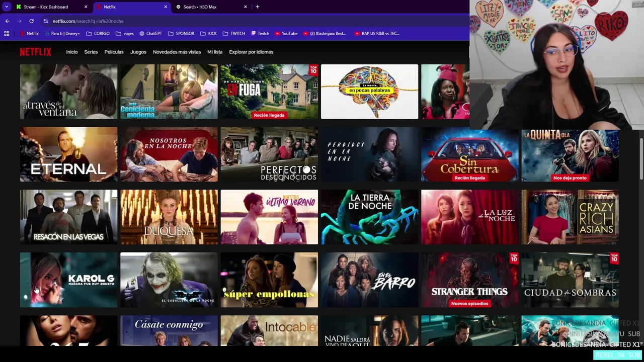Open Karol G Mañana fue muy bonito
Screen dimensions: 644x362
tap(68, 280)
